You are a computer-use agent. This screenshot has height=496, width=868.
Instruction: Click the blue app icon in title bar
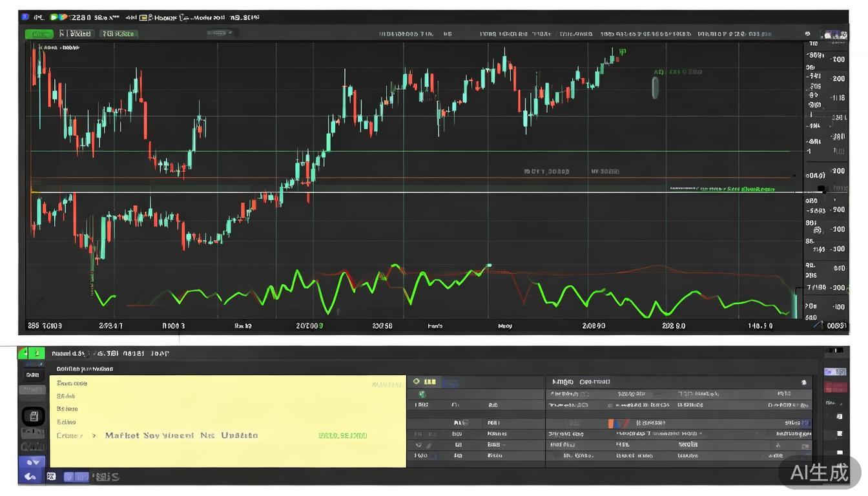tap(25, 17)
